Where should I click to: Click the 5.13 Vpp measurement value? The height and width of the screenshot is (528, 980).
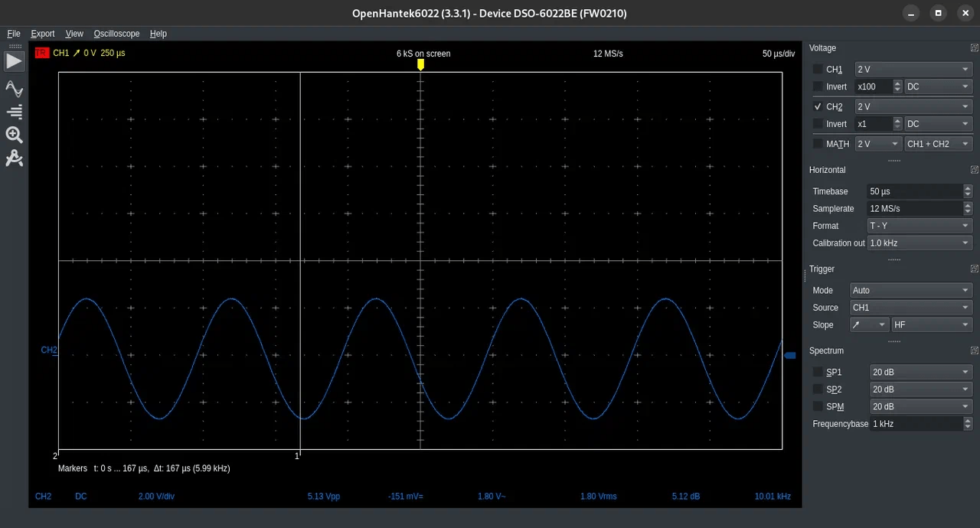(324, 497)
